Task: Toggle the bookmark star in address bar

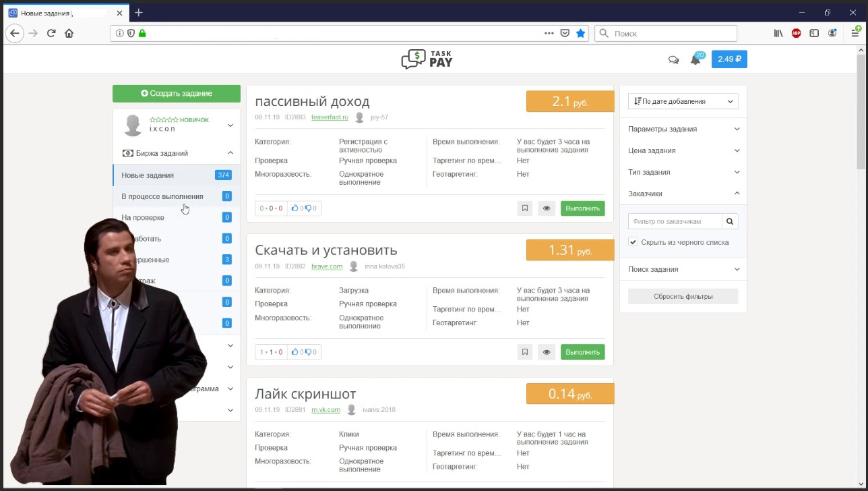Action: click(580, 33)
